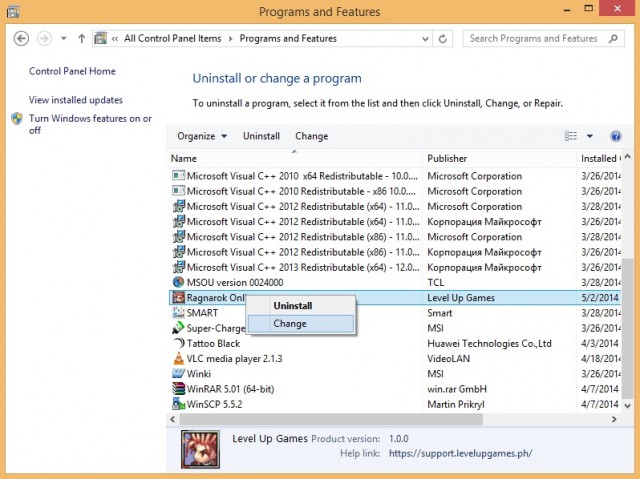The image size is (640, 479).
Task: Click the vertical scrollbar down arrow
Action: 627,406
